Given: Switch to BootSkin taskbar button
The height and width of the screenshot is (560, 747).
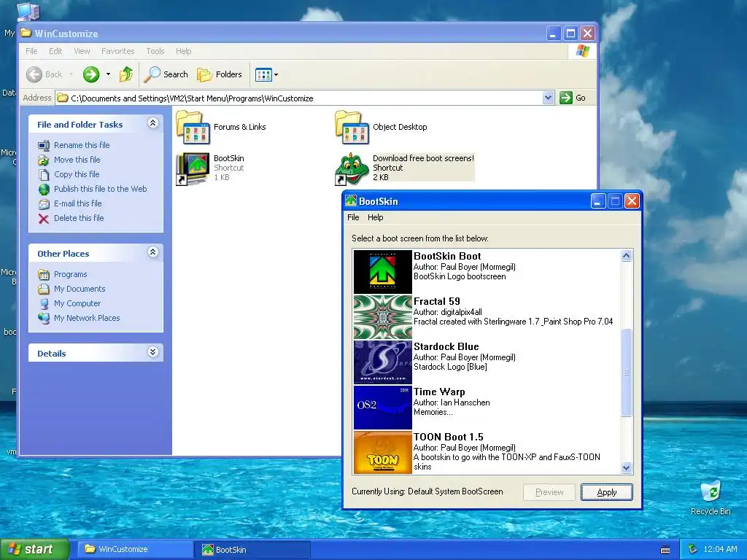Looking at the screenshot, I should [252, 550].
